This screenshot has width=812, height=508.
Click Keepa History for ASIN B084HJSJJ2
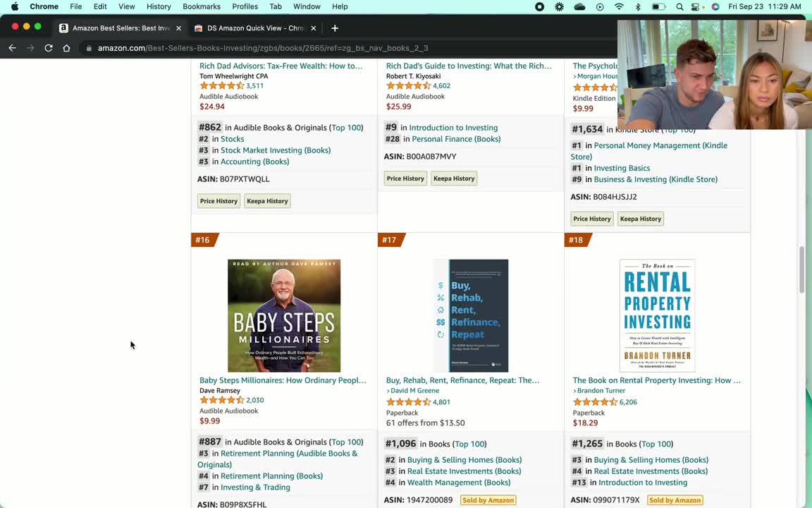coord(641,219)
